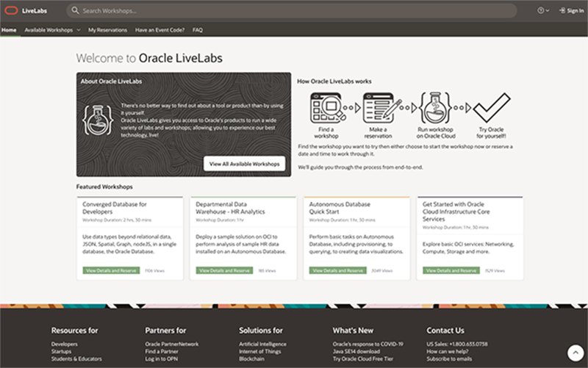Open Blockchain solutions link
588x368 pixels.
tap(251, 359)
